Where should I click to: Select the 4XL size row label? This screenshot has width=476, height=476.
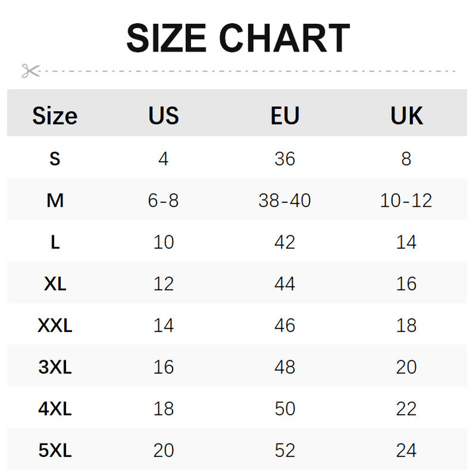click(x=55, y=409)
